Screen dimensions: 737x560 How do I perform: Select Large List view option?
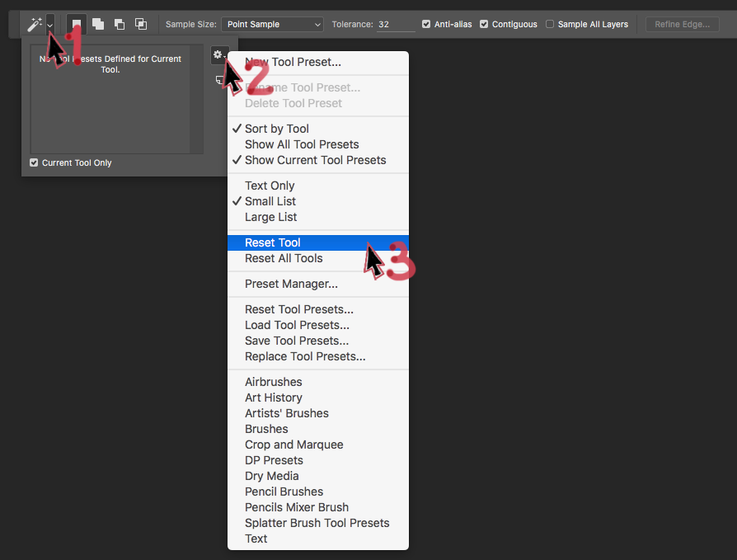tap(318, 217)
